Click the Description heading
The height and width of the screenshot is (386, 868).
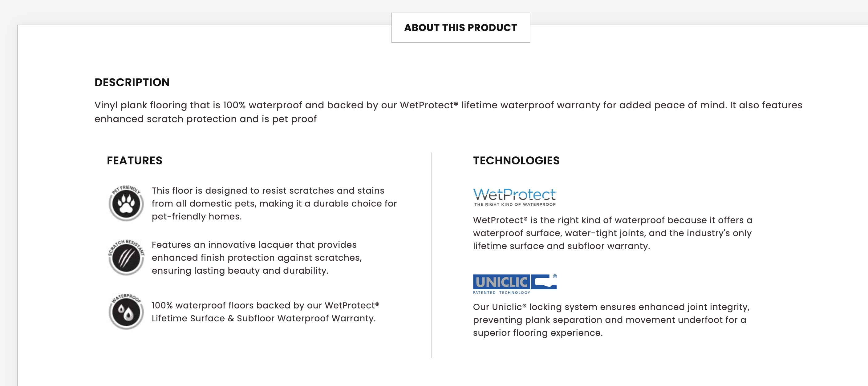[132, 82]
